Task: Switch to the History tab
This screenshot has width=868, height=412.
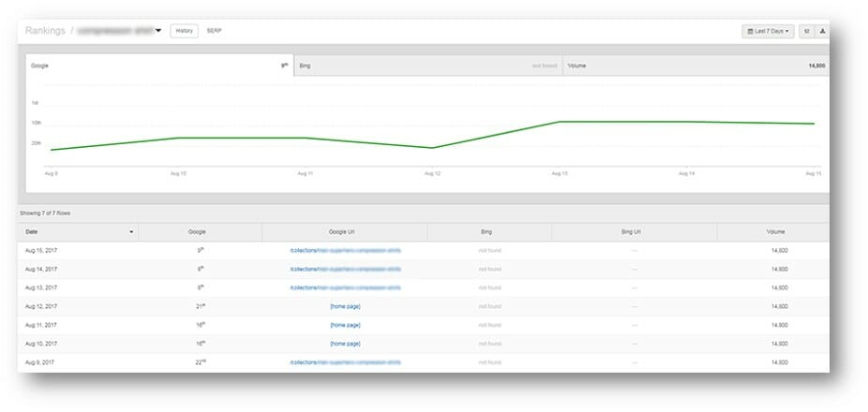Action: click(x=184, y=31)
